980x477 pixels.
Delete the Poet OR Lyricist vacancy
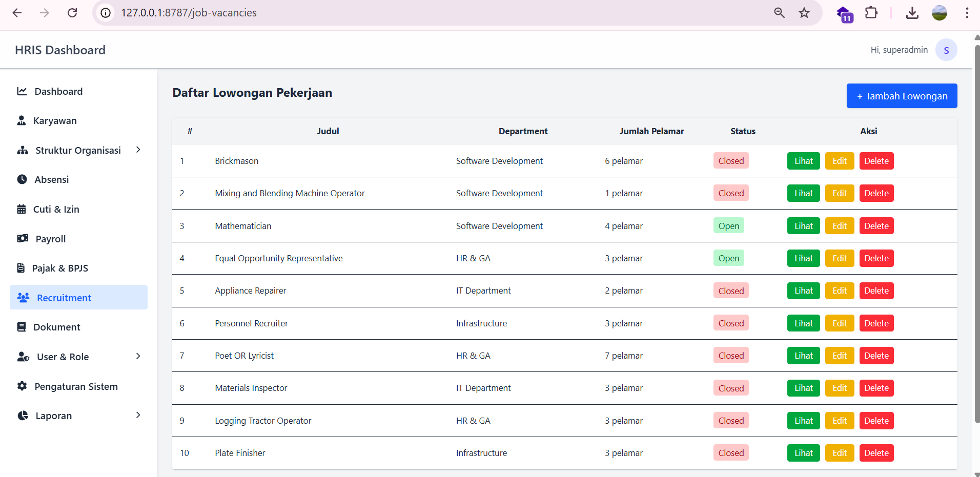click(876, 356)
